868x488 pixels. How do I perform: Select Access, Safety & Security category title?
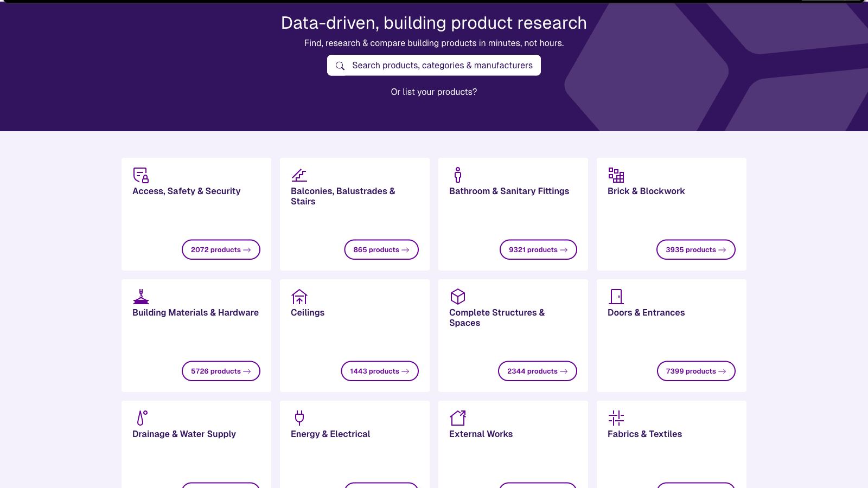click(186, 191)
